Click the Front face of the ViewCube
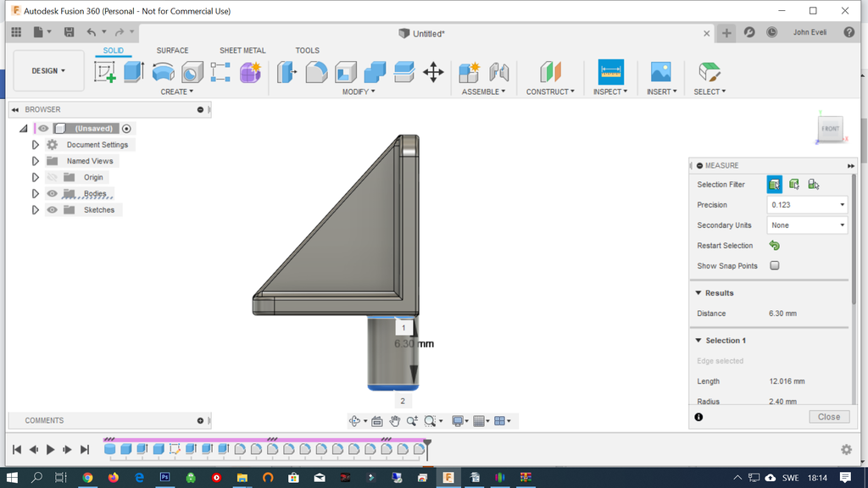 point(831,129)
